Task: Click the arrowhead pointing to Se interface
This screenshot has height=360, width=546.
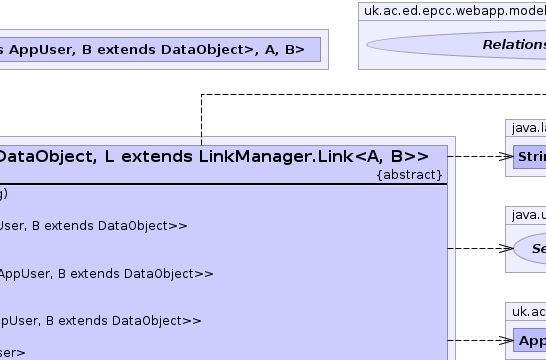Action: [506, 249]
